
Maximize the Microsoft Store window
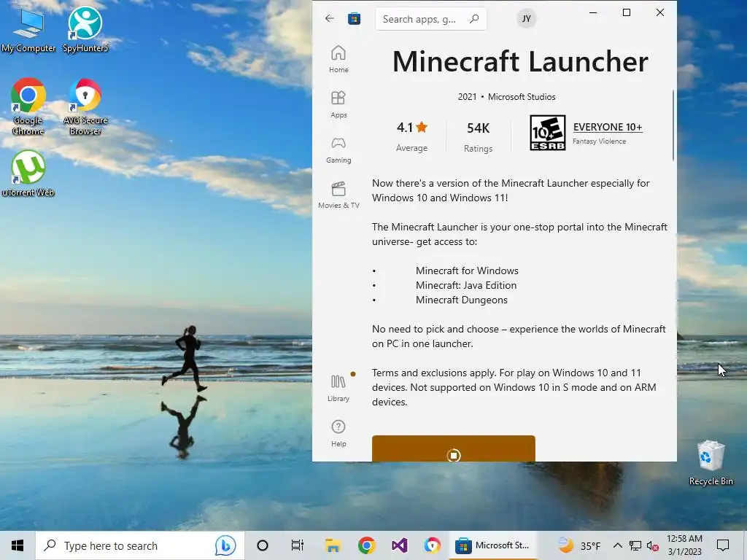(x=627, y=13)
